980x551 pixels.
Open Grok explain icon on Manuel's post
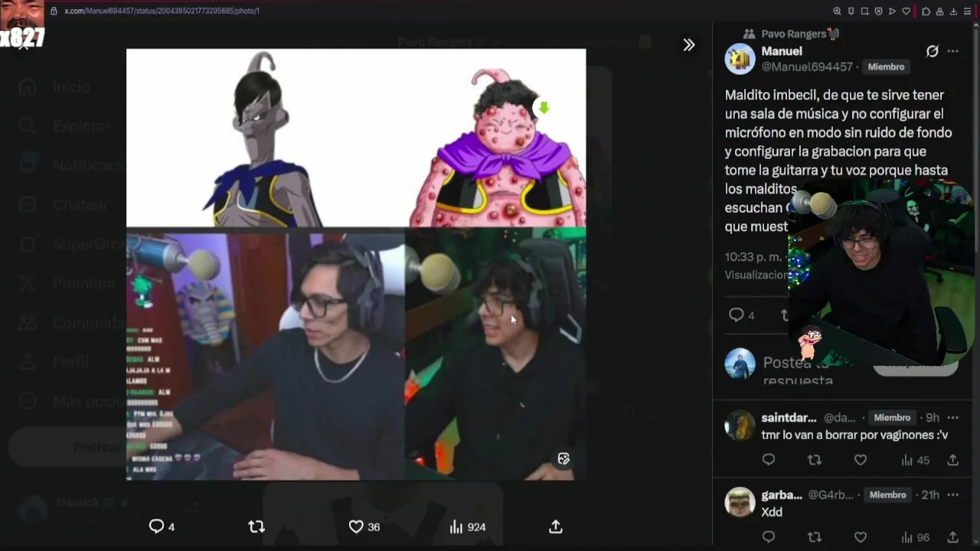tap(932, 51)
